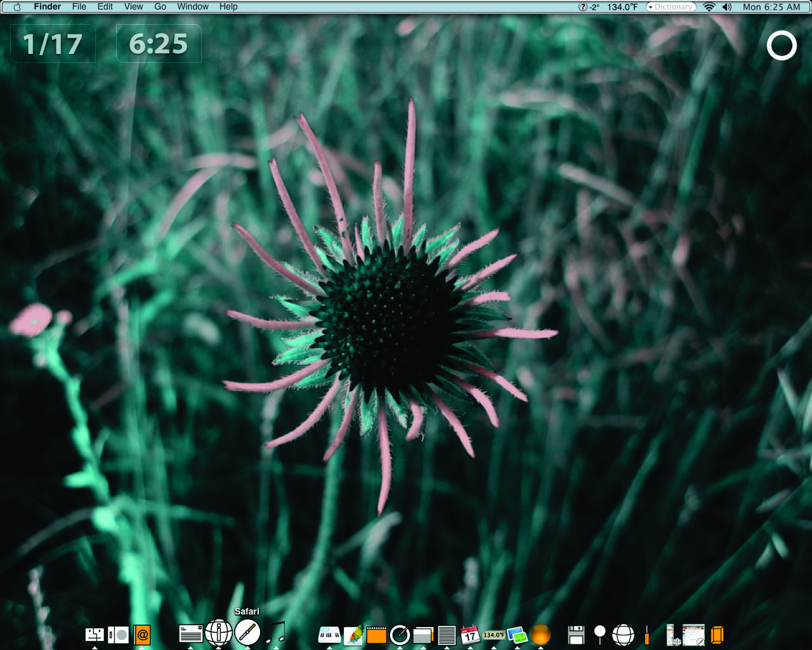Click the question mark -2° menu bar item
Viewport: 812px width, 650px height.
click(x=589, y=7)
